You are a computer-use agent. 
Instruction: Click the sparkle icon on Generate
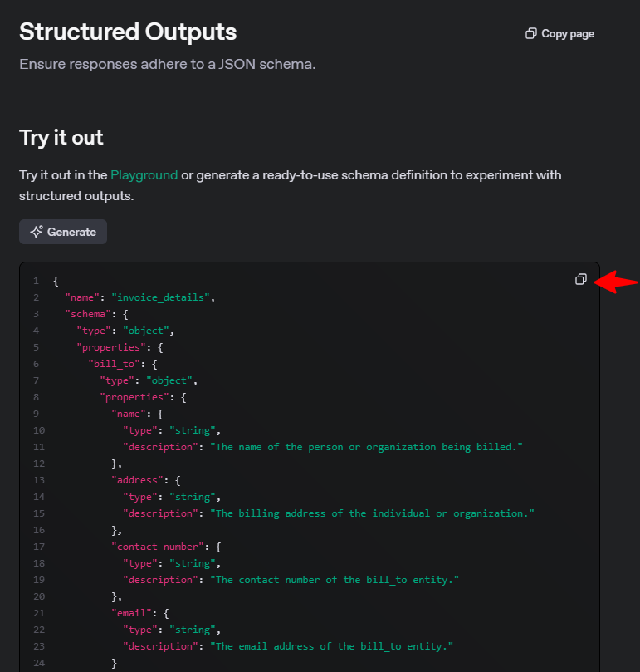[x=37, y=232]
